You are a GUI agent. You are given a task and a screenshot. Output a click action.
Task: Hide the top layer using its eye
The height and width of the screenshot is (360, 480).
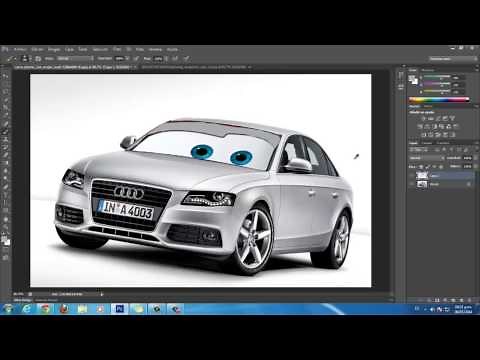coord(412,175)
